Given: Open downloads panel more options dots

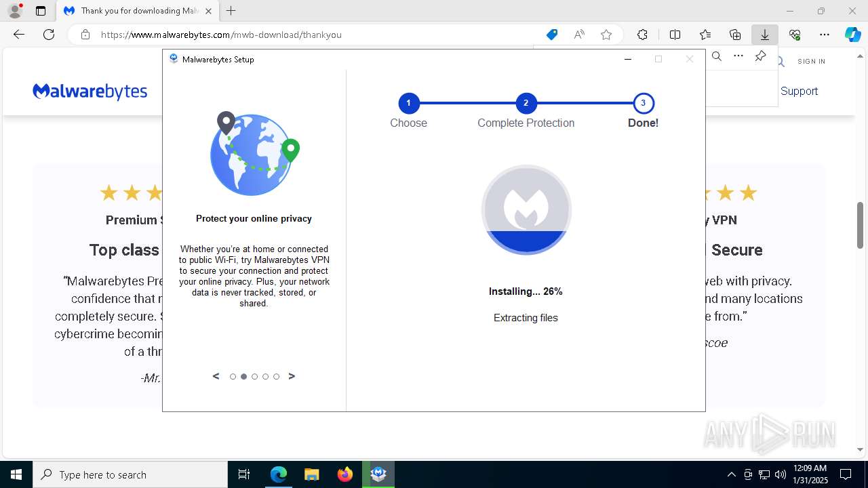Looking at the screenshot, I should 738,56.
